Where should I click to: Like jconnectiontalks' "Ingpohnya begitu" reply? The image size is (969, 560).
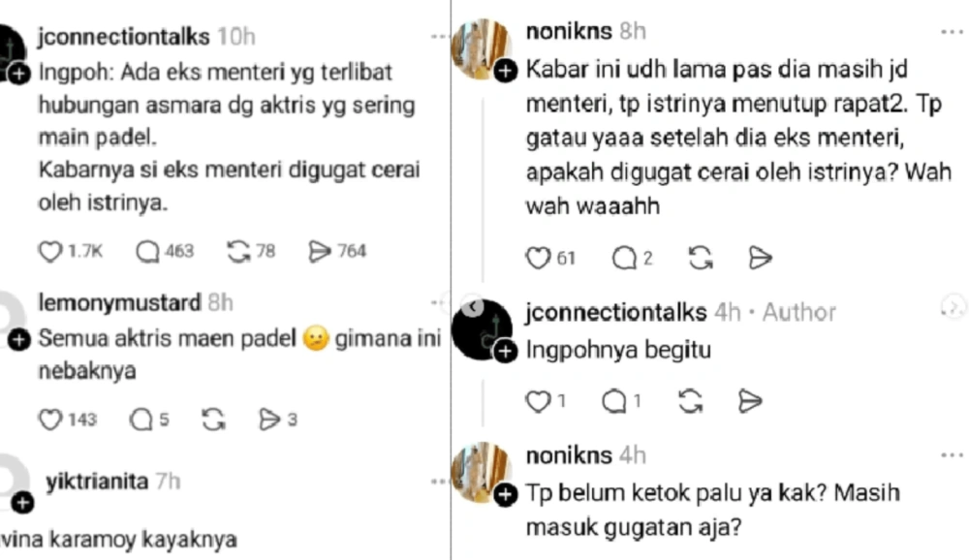click(x=538, y=400)
